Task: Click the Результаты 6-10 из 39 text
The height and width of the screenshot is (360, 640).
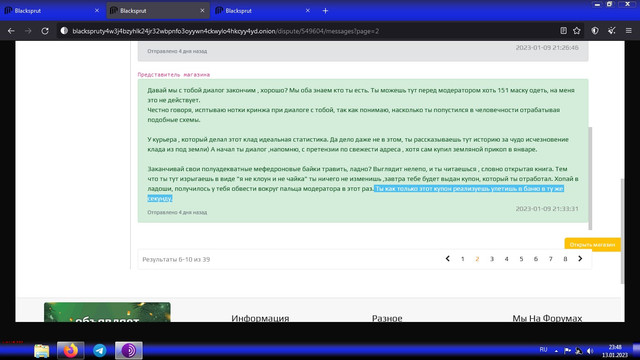Action: [x=176, y=259]
